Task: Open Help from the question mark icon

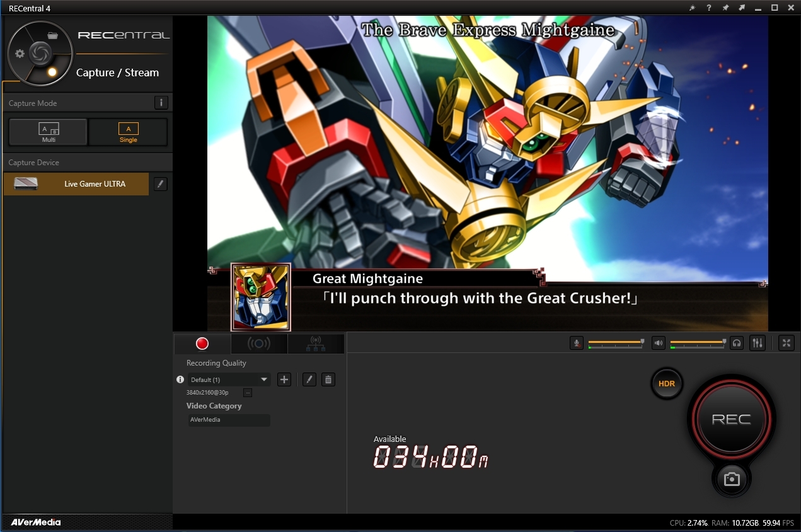Action: (x=709, y=8)
